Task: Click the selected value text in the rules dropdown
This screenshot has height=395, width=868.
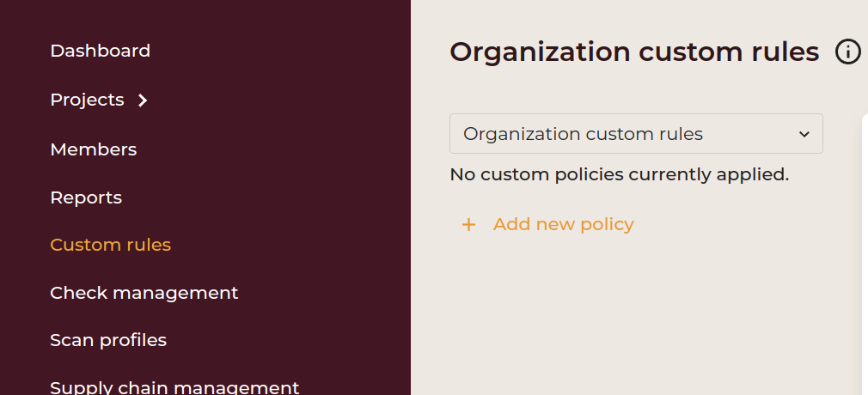Action: pos(583,134)
